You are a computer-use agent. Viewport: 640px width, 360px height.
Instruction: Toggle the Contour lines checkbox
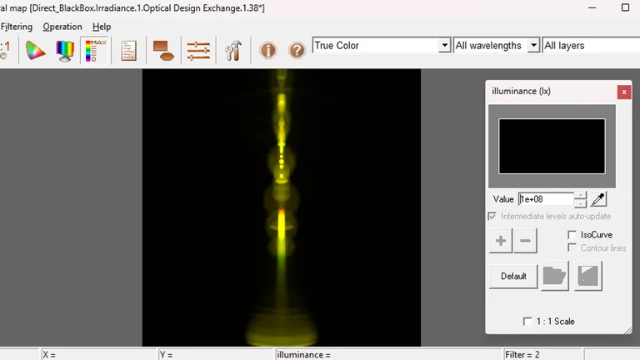(572, 248)
